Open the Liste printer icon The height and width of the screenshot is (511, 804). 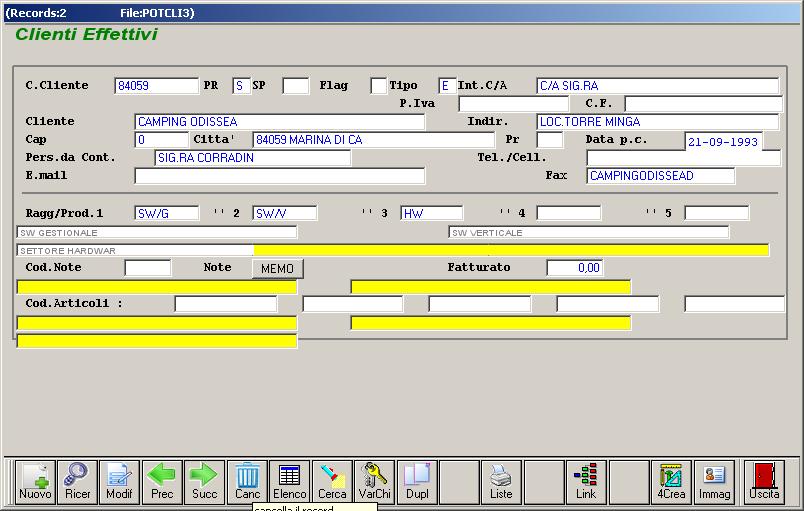[x=501, y=482]
